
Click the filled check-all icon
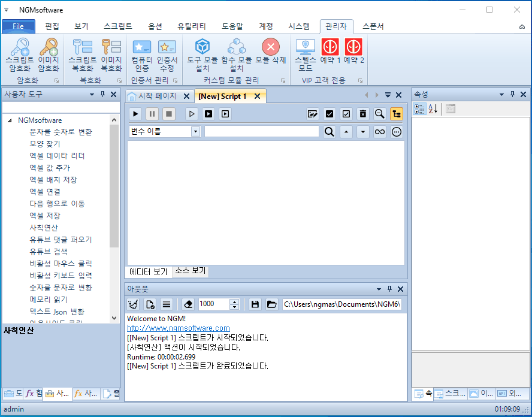(329, 114)
